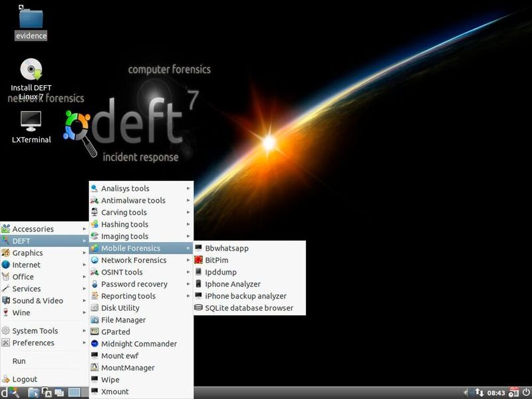The width and height of the screenshot is (532, 399).
Task: Choose Run in the main menu
Action: coord(44,361)
